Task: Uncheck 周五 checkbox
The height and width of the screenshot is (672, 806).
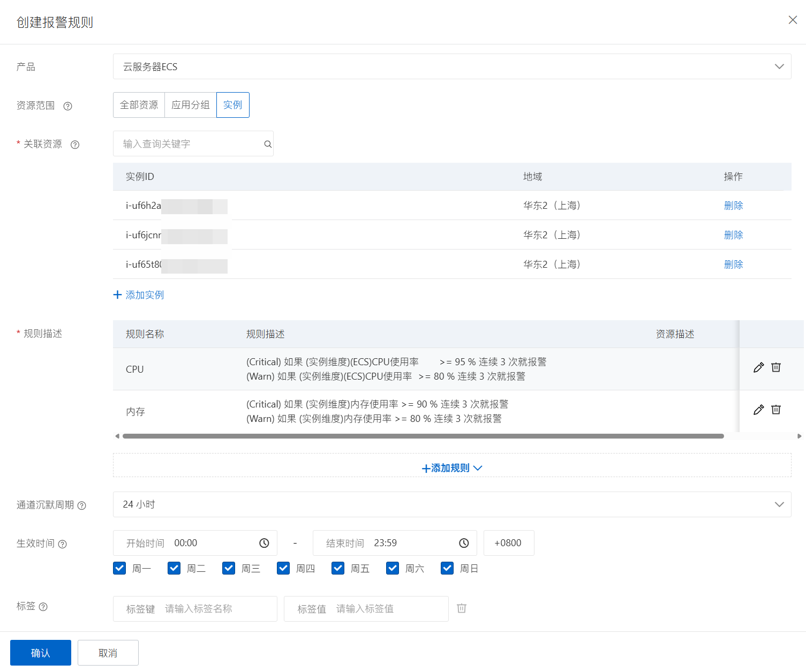Action: coord(338,568)
